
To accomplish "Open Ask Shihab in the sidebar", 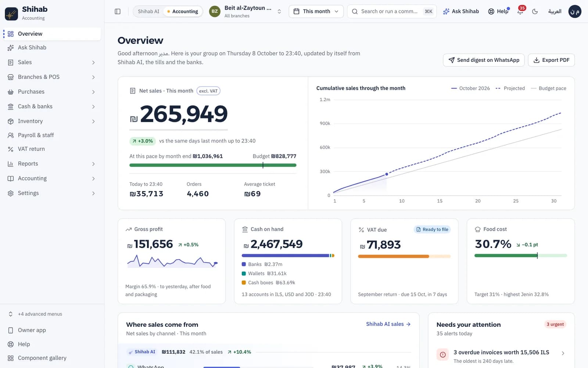I will (x=51, y=47).
